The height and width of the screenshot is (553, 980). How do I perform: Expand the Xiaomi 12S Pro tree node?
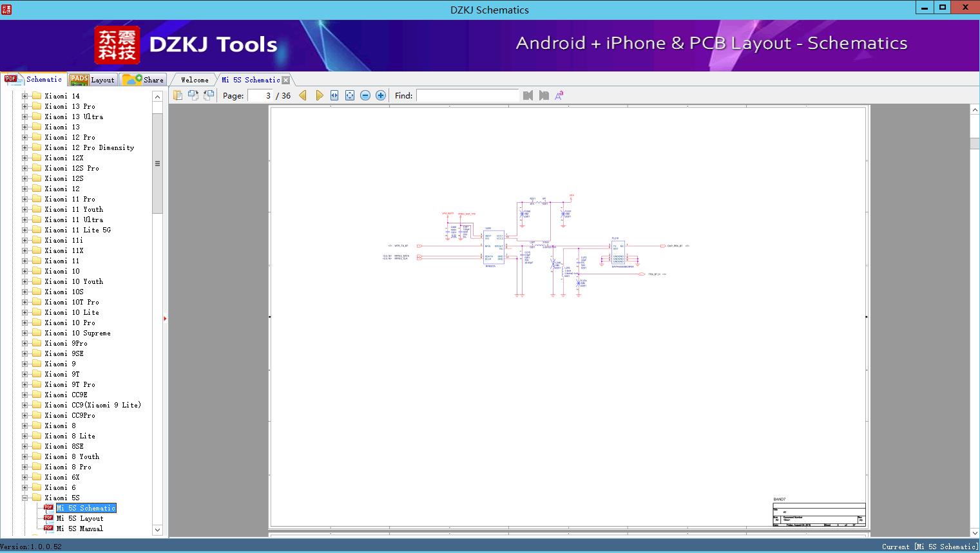pyautogui.click(x=24, y=168)
